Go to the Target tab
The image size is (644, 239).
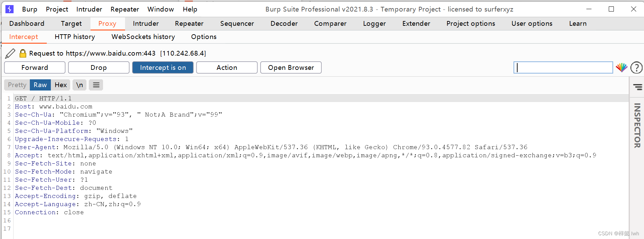pyautogui.click(x=71, y=23)
